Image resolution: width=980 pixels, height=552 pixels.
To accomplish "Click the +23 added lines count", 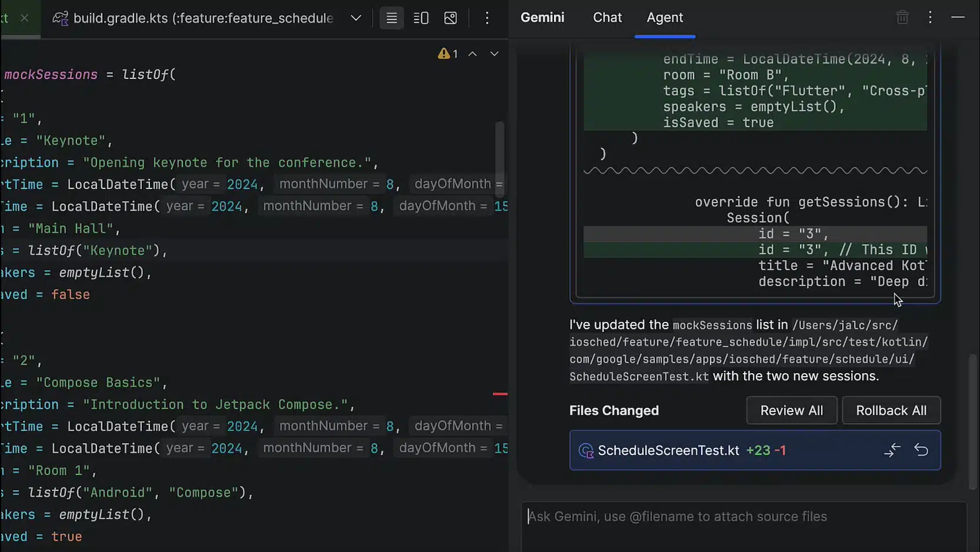I will tap(758, 450).
